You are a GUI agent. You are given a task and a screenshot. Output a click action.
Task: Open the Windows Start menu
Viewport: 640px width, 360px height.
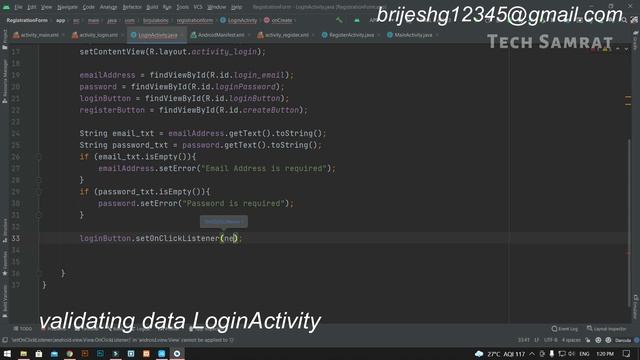click(x=7, y=353)
